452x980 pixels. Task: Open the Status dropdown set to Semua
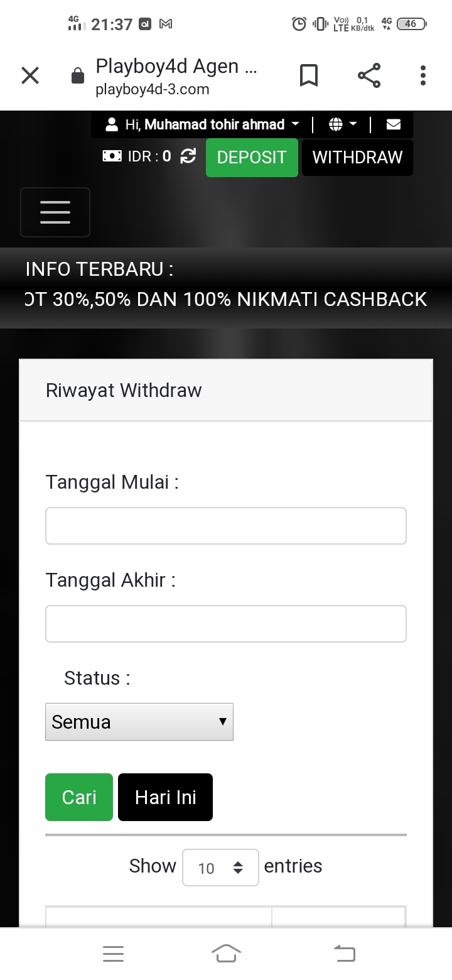tap(139, 722)
